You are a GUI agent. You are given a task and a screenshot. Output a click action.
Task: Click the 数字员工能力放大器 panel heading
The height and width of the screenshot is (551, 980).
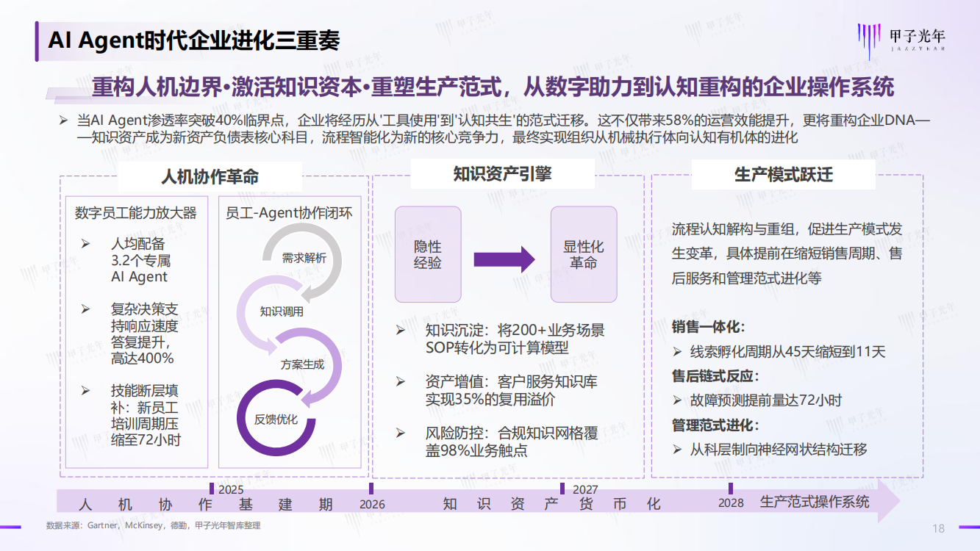(136, 213)
